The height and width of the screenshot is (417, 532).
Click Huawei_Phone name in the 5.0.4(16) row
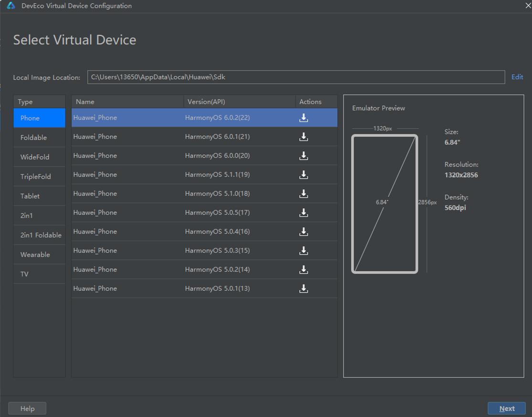95,232
